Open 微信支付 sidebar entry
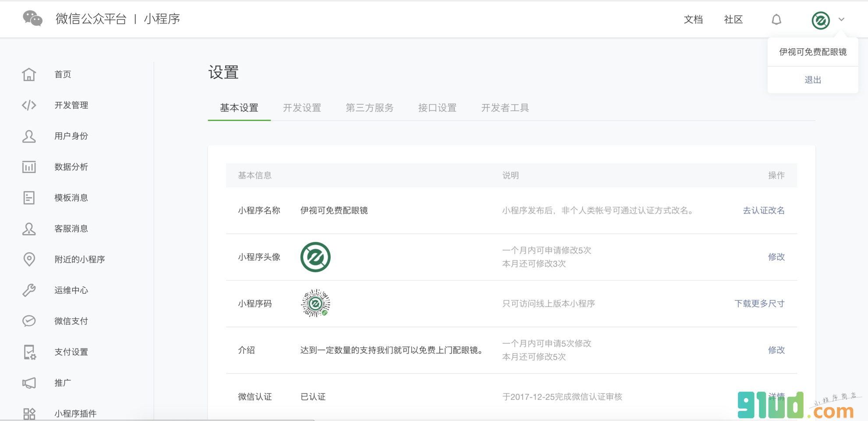 pyautogui.click(x=71, y=321)
